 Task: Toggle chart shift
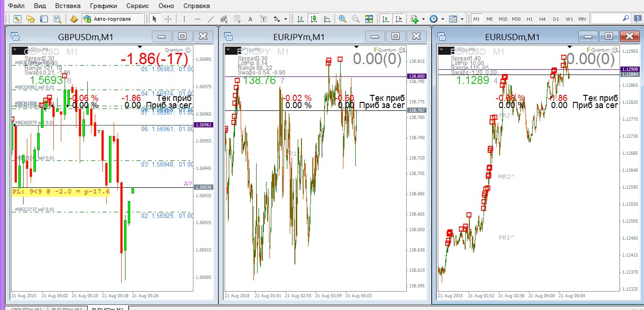(399, 19)
